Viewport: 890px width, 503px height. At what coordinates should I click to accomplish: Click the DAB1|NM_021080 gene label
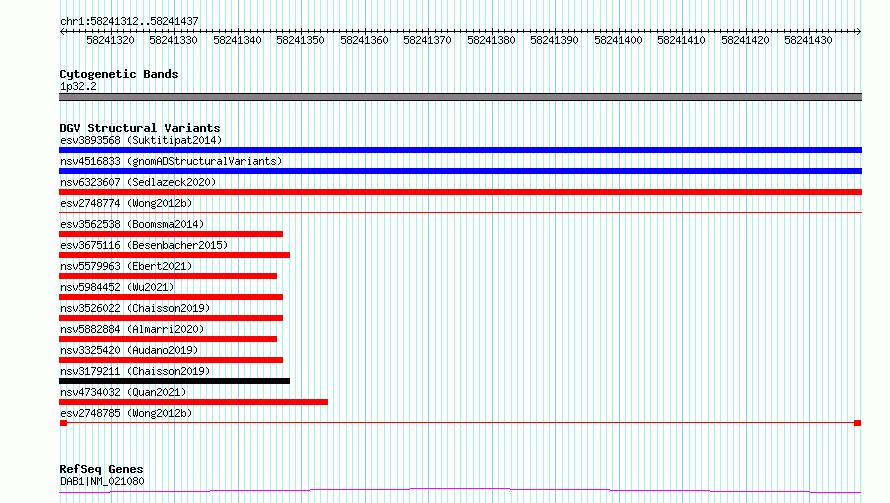coord(102,481)
